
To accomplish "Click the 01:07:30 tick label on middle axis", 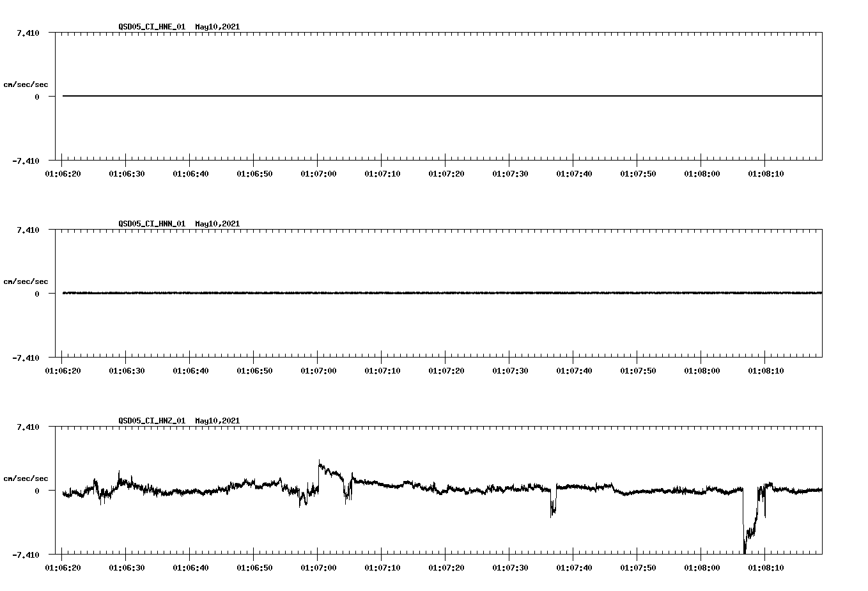I will coord(511,369).
